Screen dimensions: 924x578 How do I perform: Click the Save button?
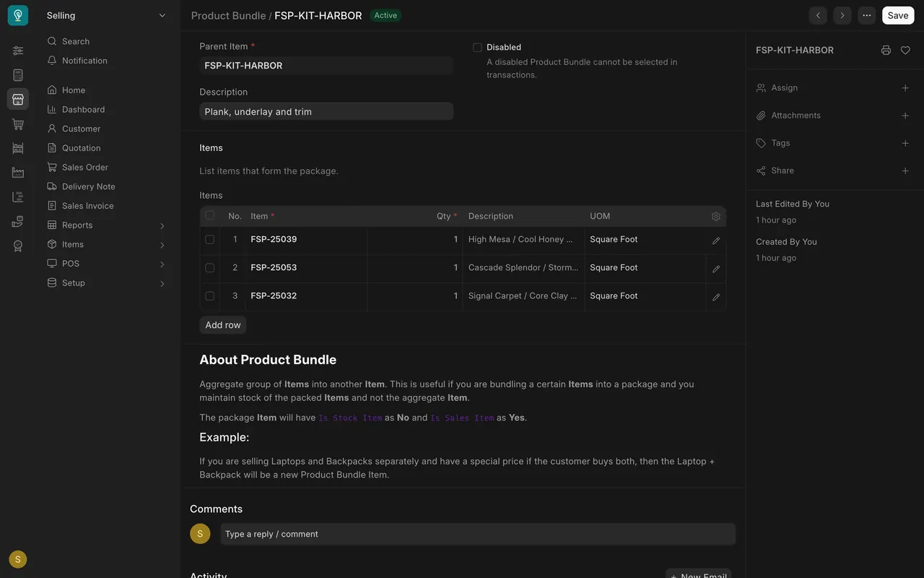point(898,15)
